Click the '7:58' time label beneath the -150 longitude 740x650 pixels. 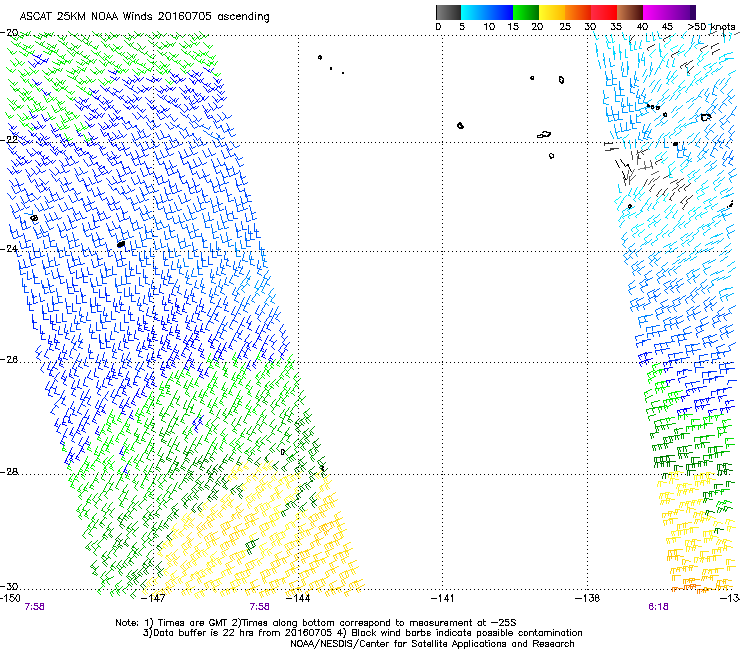coord(34,607)
